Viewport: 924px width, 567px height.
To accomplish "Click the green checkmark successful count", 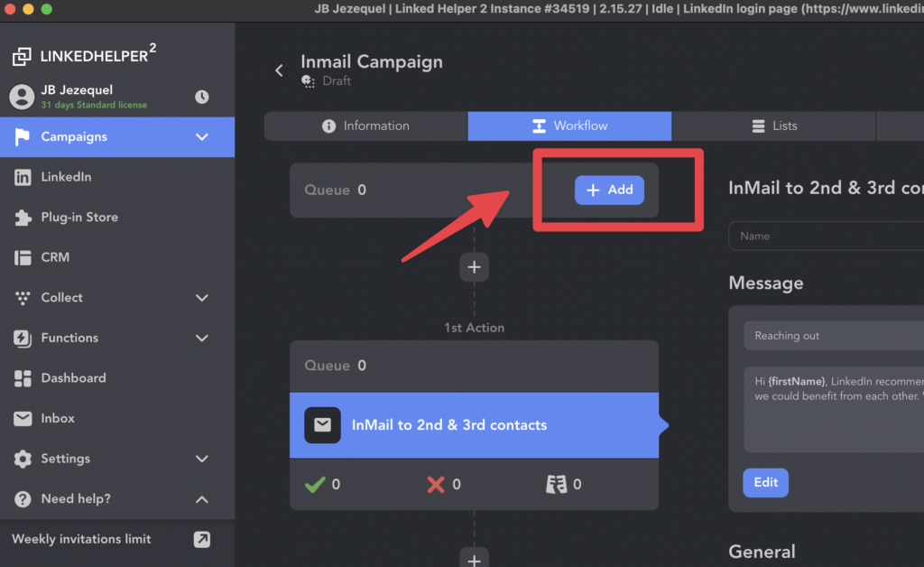I will (x=322, y=485).
